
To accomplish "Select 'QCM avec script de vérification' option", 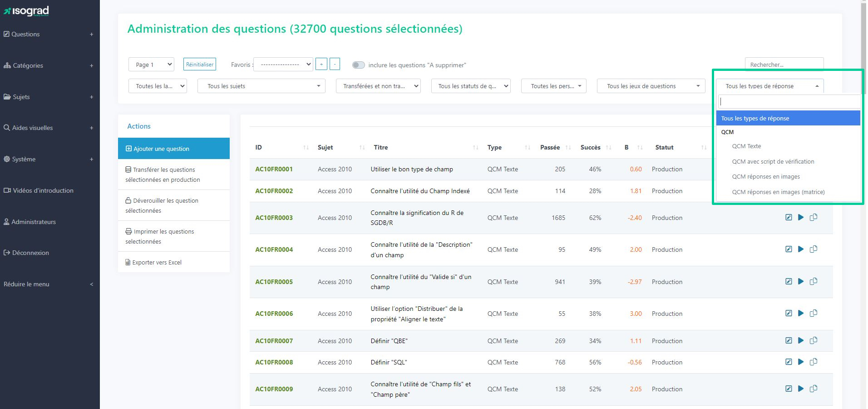I will tap(773, 162).
